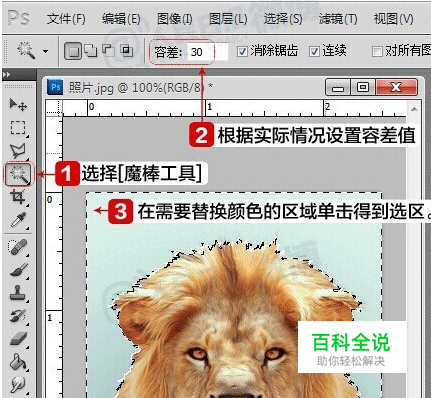Select the Rectangular Marquee tool
Image resolution: width=431 pixels, height=398 pixels.
pos(18,128)
